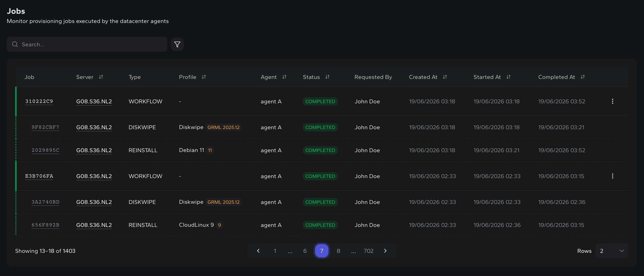The width and height of the screenshot is (644, 276).
Task: Click the 'Showing 13–18 of 1403' text
Action: pyautogui.click(x=45, y=251)
